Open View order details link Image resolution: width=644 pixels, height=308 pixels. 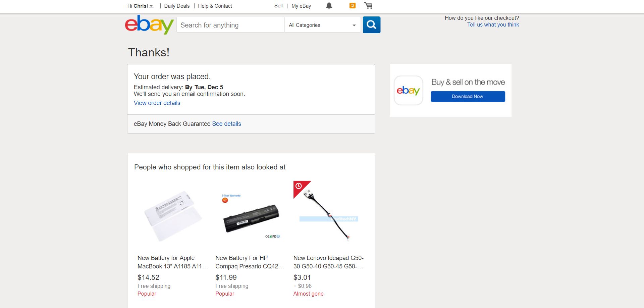(x=157, y=103)
